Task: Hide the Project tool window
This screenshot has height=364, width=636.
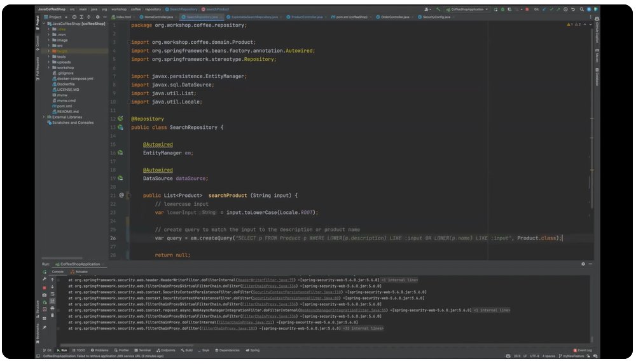Action: coord(105,17)
